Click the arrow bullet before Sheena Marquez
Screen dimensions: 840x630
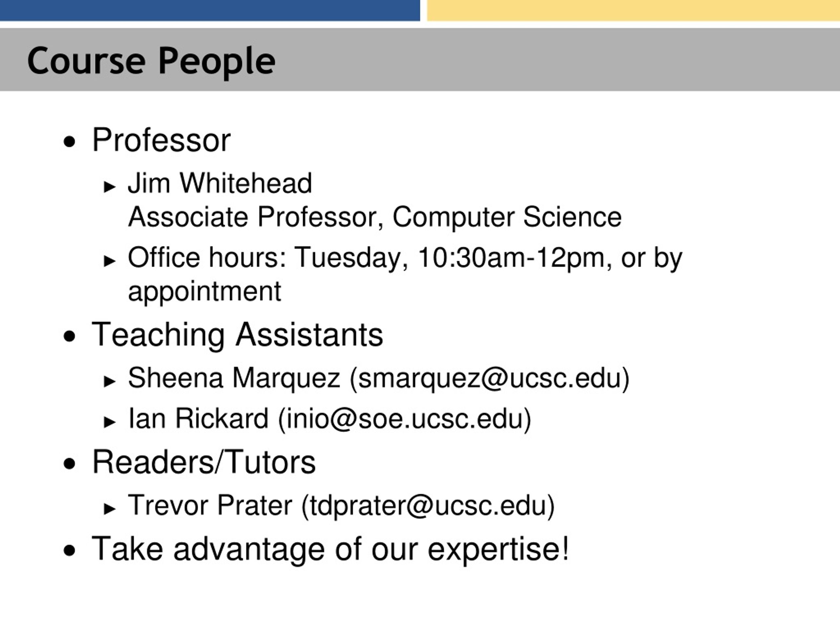point(109,381)
